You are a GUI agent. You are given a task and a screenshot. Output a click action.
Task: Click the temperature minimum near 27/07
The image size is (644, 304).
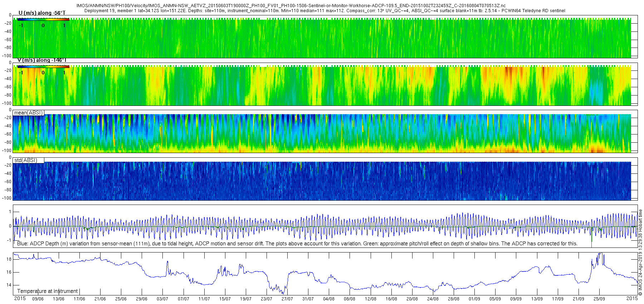[x=283, y=293]
